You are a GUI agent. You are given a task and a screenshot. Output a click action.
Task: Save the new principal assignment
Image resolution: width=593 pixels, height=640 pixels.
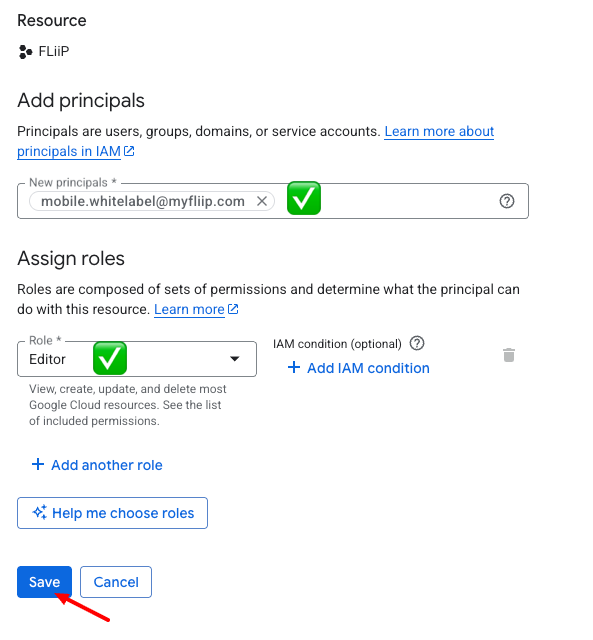pos(44,582)
